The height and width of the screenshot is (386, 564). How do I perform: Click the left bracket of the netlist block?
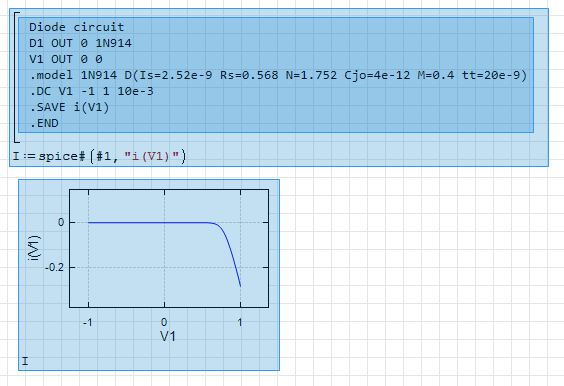[16, 77]
